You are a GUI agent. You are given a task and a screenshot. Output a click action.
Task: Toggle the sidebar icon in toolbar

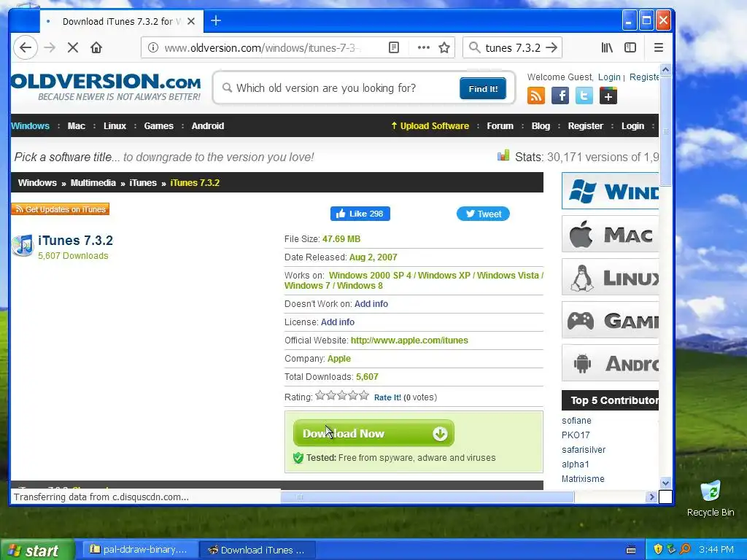tap(630, 47)
